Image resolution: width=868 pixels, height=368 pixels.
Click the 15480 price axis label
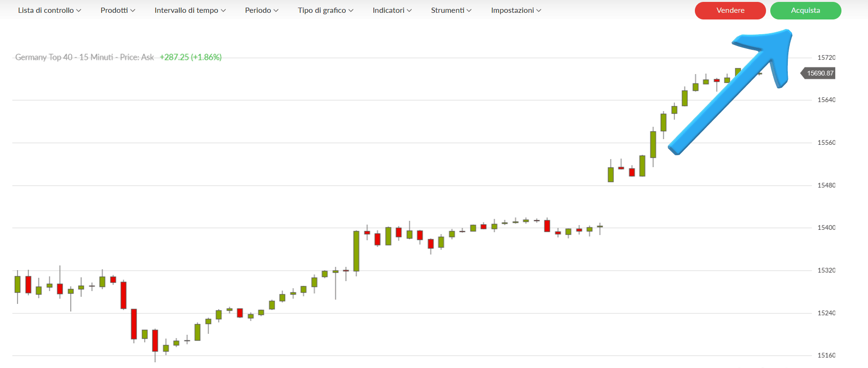826,185
